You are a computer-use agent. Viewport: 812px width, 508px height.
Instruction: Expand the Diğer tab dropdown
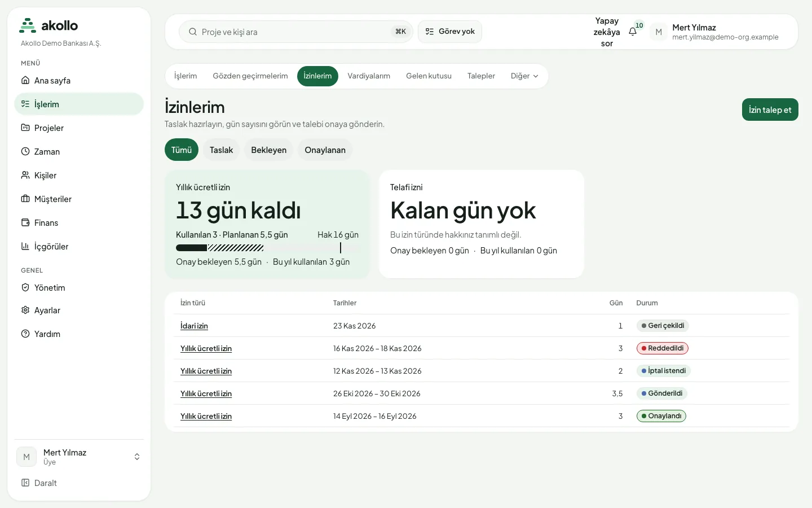click(524, 76)
